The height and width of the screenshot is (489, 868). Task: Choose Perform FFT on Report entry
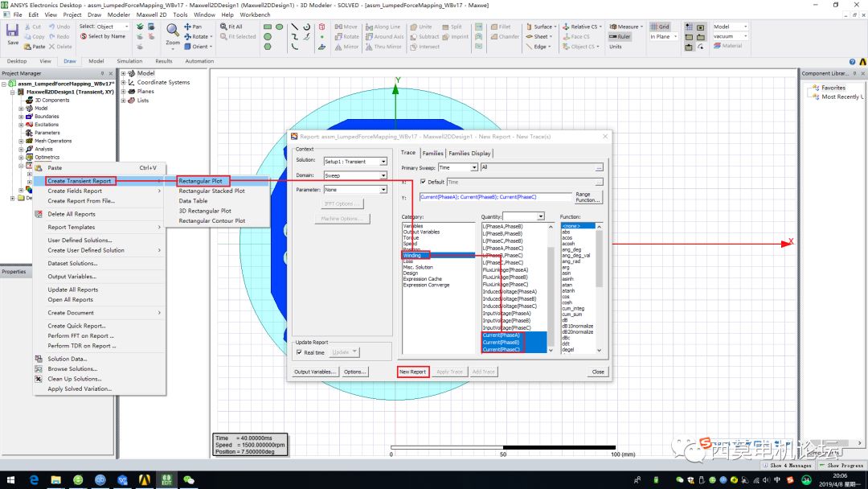(x=80, y=336)
